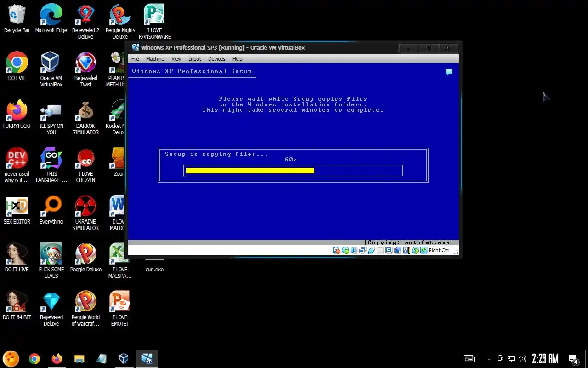Select the I LOVE EMOTET PowerPoint desktop shortcut
Image resolution: width=588 pixels, height=368 pixels.
[x=120, y=309]
